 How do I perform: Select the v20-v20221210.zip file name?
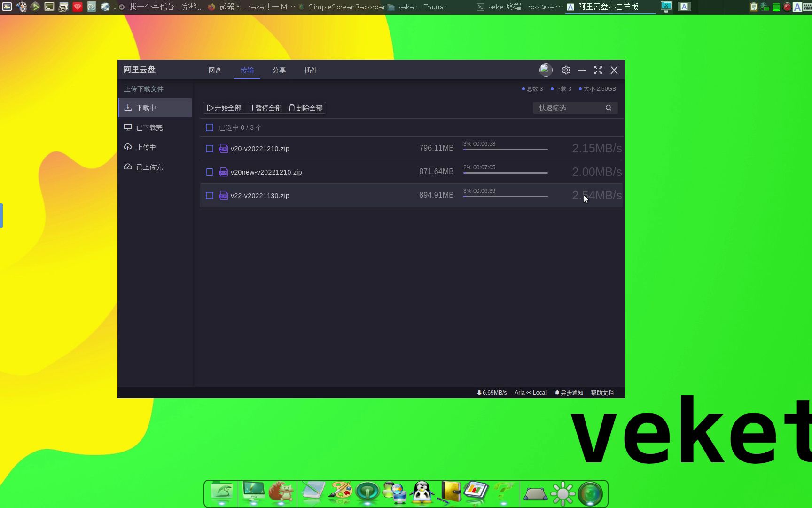click(260, 149)
